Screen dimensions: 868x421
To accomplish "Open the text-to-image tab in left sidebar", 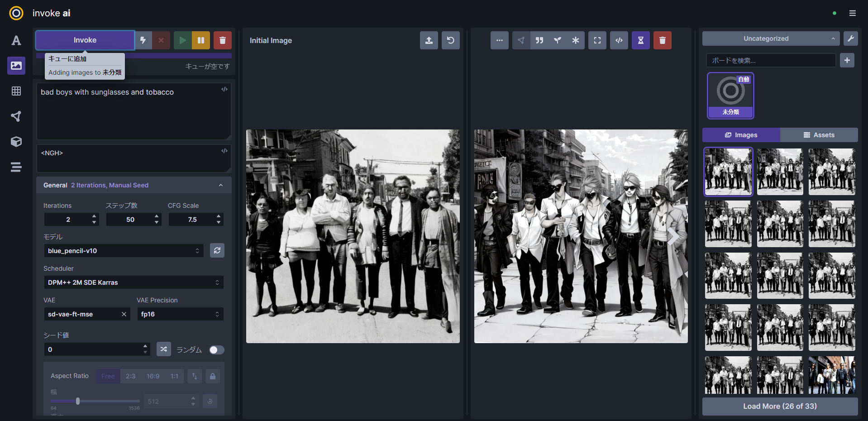I will pyautogui.click(x=16, y=40).
